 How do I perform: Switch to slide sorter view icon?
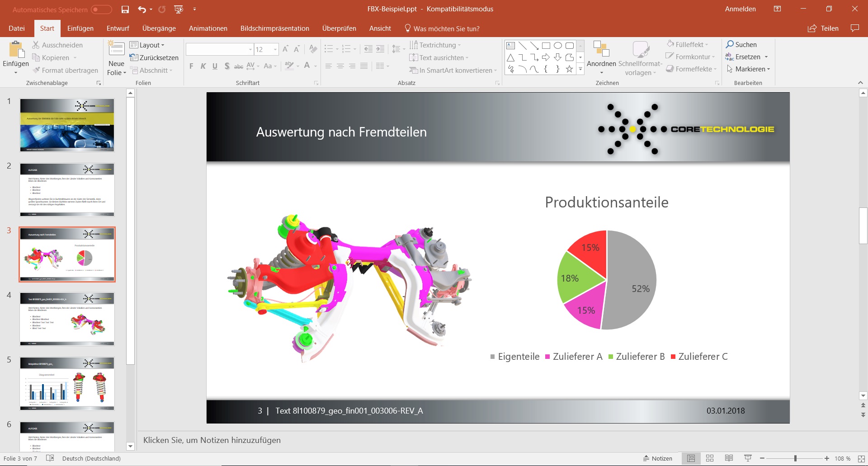coord(710,458)
